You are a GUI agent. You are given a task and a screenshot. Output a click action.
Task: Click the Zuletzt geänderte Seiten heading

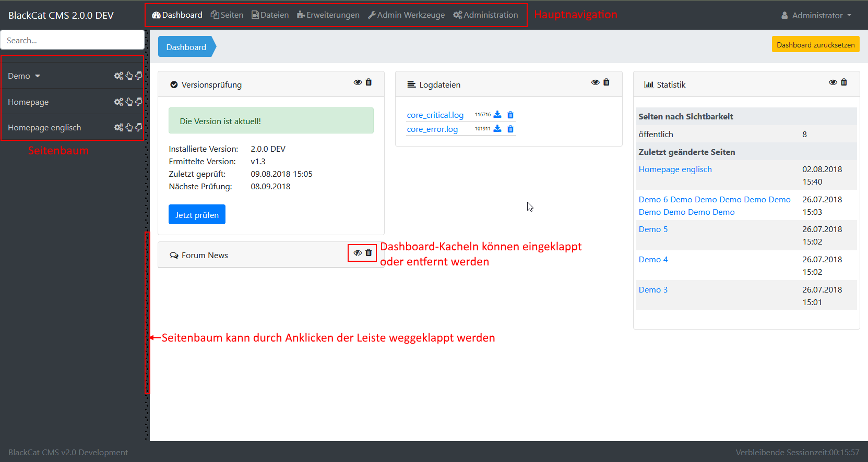(687, 152)
